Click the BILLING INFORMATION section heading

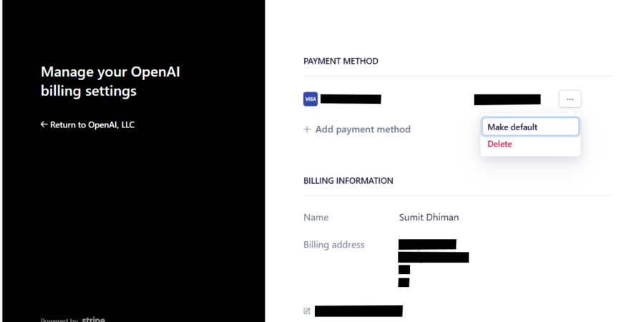(x=348, y=181)
